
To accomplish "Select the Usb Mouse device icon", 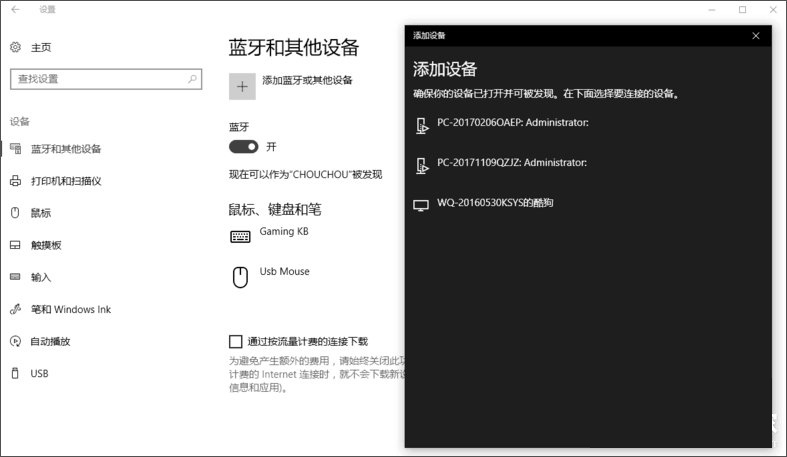I will pos(240,277).
